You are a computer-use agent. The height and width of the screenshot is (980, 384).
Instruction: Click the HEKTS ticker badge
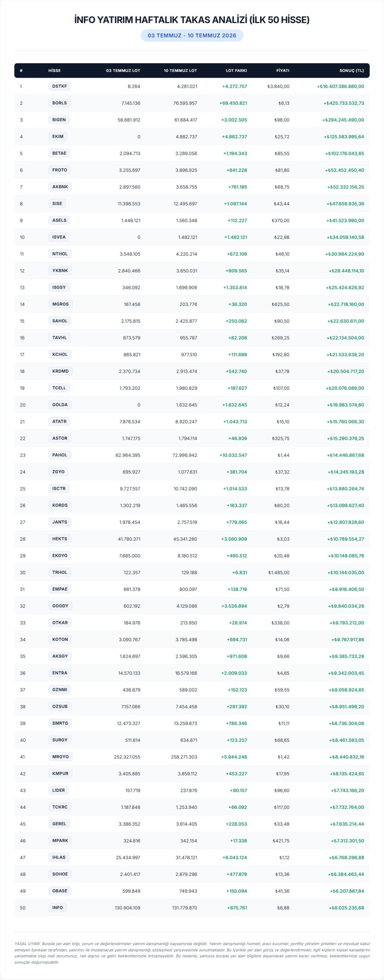click(x=60, y=539)
